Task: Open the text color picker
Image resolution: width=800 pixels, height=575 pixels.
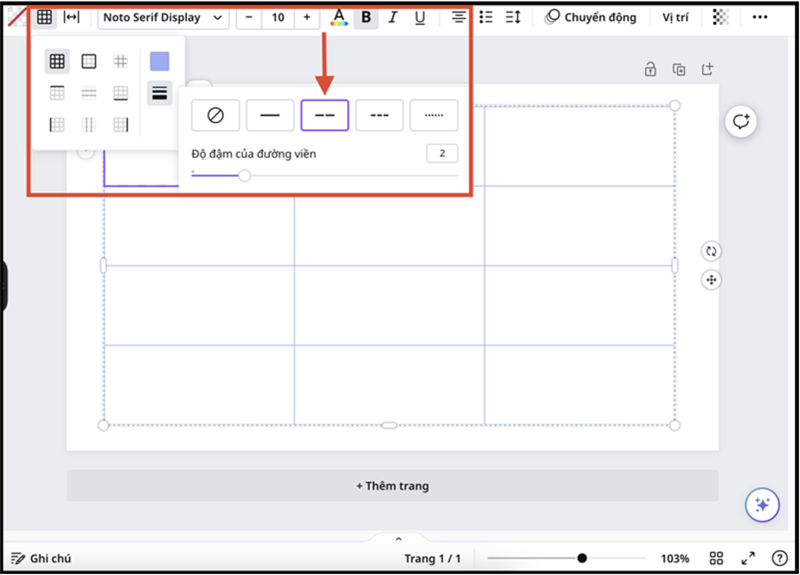Action: (339, 17)
